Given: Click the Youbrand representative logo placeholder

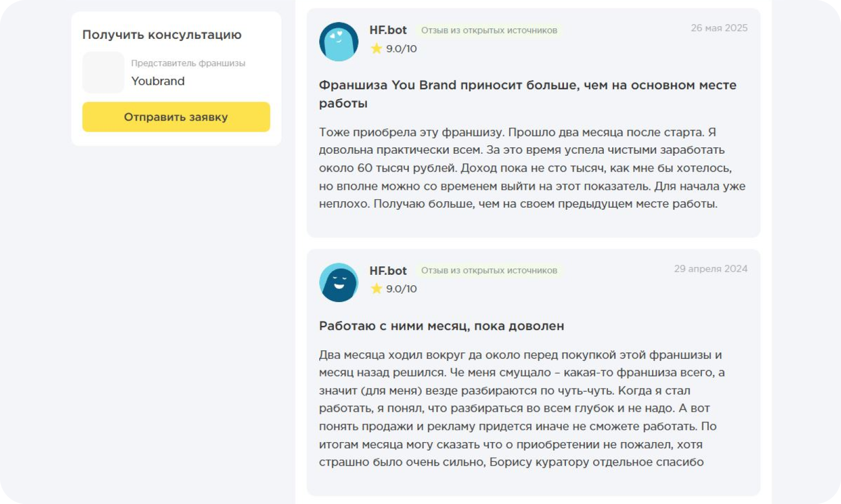Looking at the screenshot, I should [x=103, y=72].
